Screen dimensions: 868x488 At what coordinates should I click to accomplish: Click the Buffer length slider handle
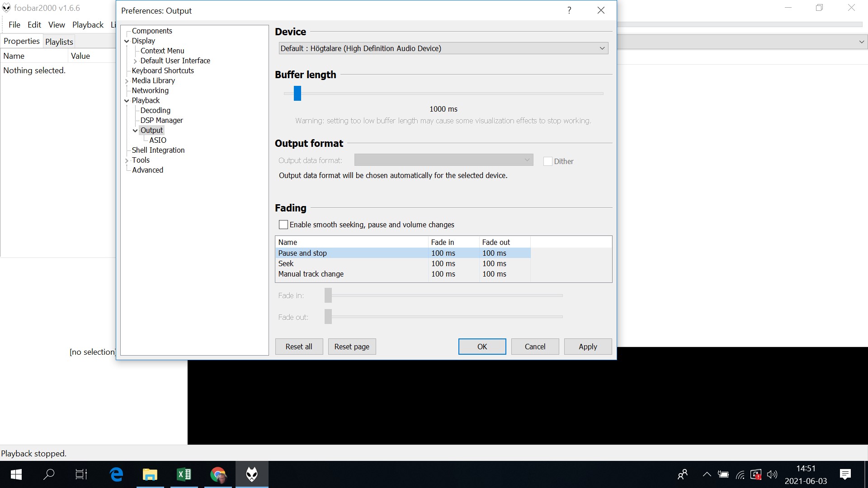(x=297, y=93)
